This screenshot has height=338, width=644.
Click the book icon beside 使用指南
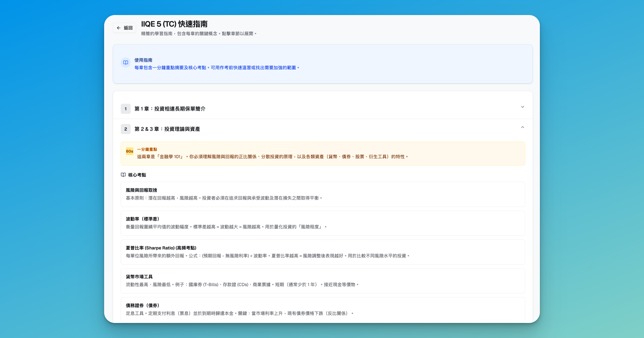126,63
